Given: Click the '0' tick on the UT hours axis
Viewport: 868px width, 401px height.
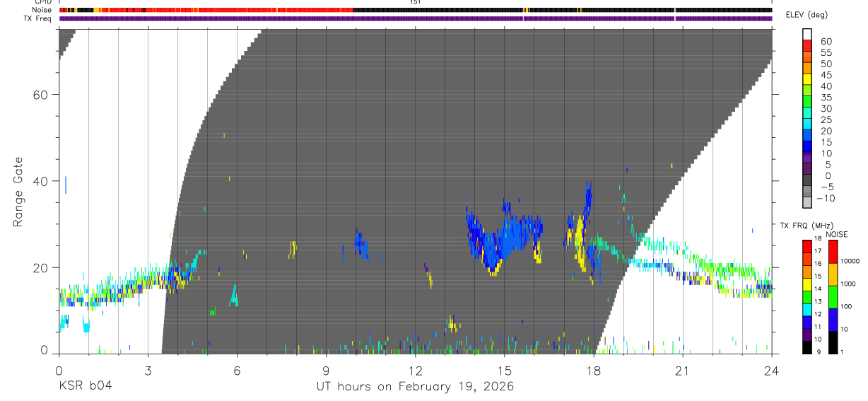Looking at the screenshot, I should 59,370.
